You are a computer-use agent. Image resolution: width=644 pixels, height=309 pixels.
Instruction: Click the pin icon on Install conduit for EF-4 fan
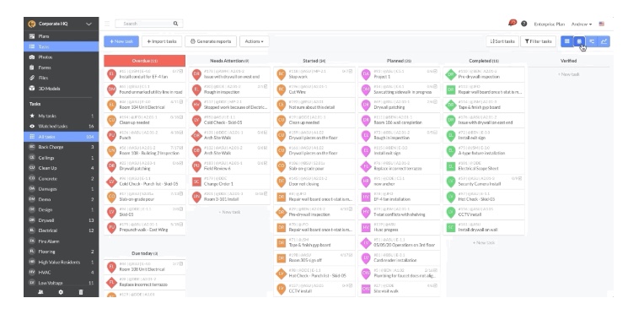[111, 74]
